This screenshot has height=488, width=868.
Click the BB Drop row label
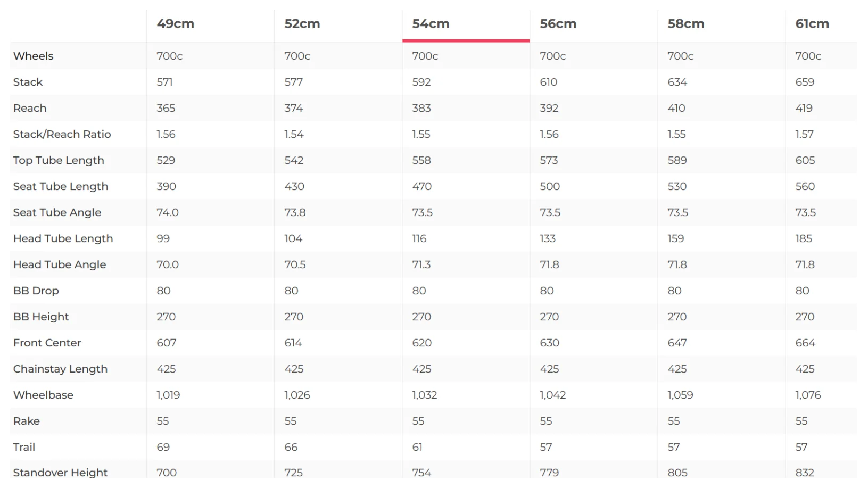tap(36, 291)
